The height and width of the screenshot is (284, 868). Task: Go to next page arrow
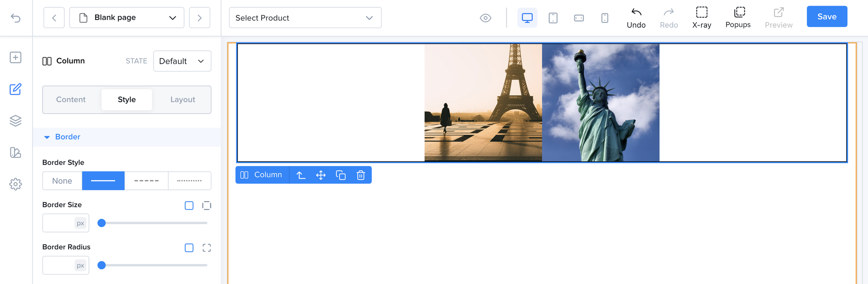pyautogui.click(x=200, y=18)
